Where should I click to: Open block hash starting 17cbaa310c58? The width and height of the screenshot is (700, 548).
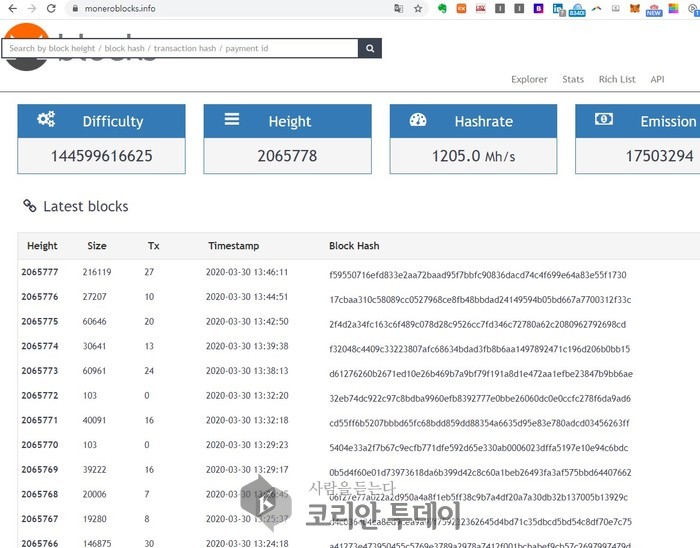click(x=480, y=299)
